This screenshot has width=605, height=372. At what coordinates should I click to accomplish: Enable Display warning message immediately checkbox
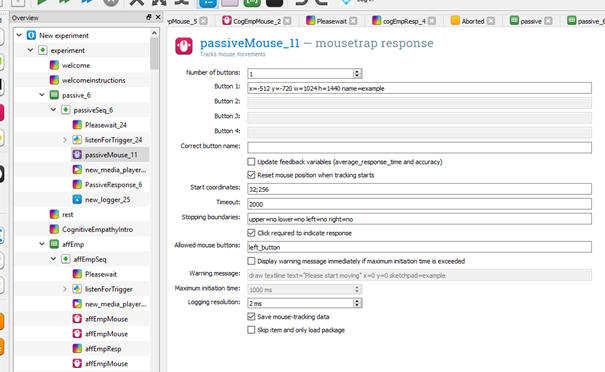pos(251,261)
